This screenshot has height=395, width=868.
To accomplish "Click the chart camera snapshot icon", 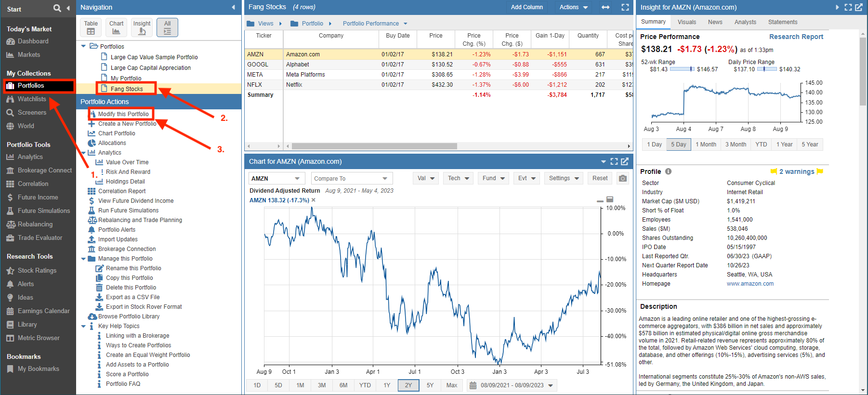I will pos(623,178).
